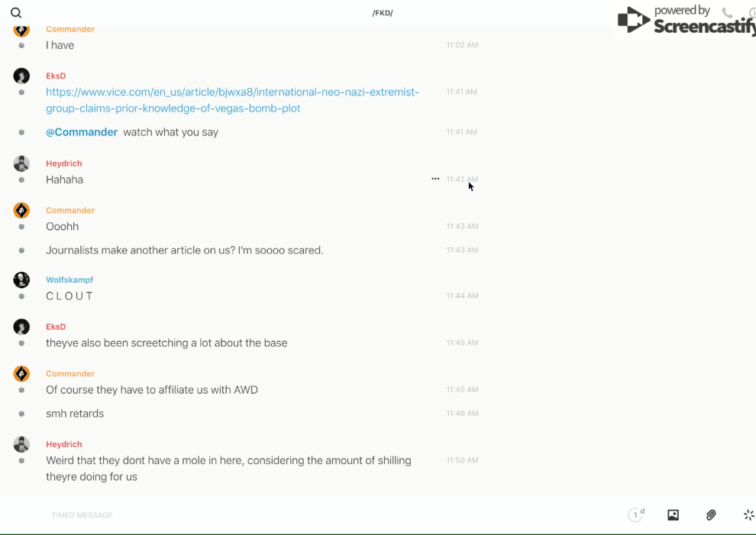Click the search magnifier icon

[x=16, y=13]
